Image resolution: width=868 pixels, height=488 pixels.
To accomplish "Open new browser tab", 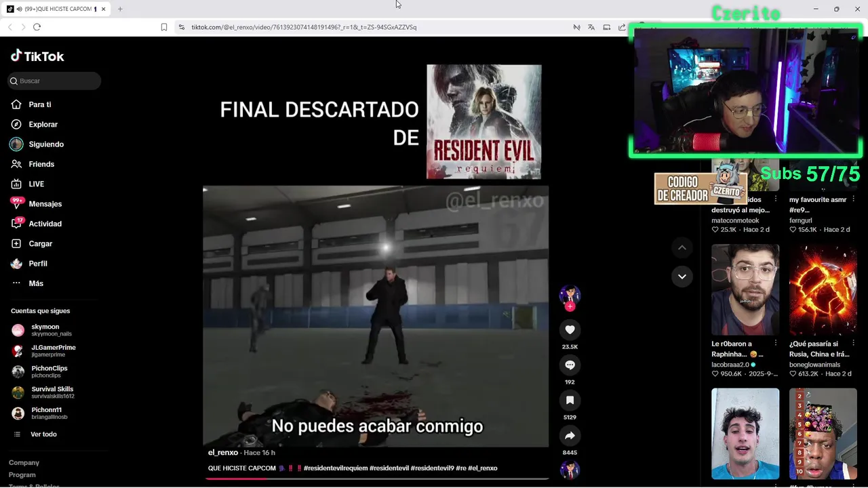I will point(120,9).
